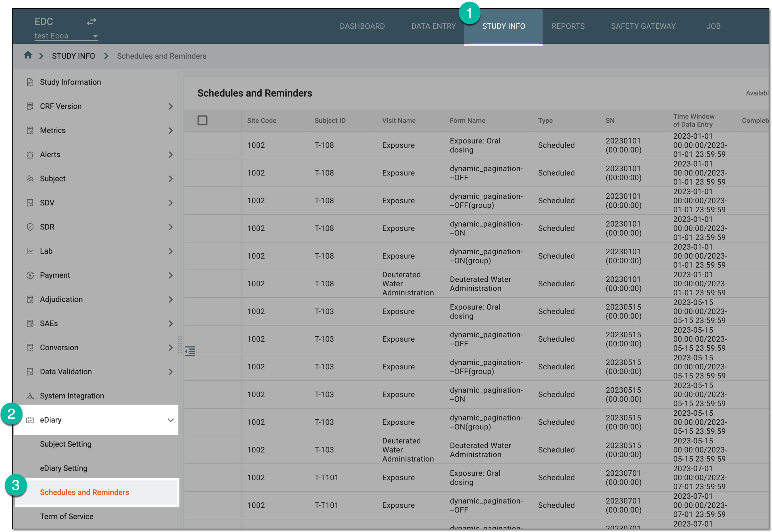
Task: Open Subject Setting under eDiary
Action: pos(66,444)
